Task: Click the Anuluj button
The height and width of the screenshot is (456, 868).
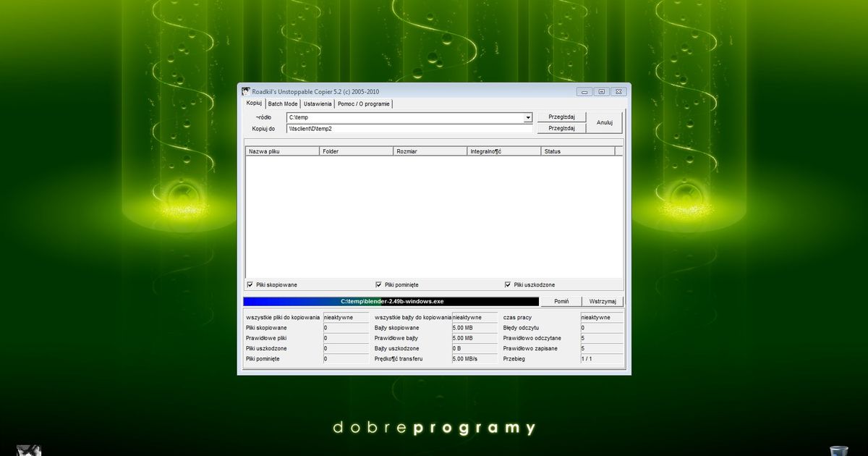Action: 604,122
